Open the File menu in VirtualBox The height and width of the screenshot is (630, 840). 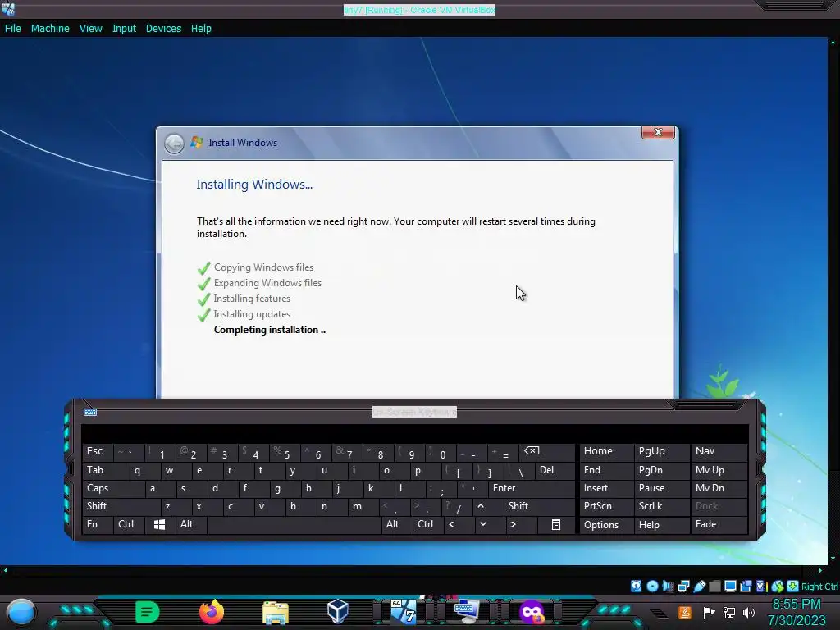click(x=13, y=29)
